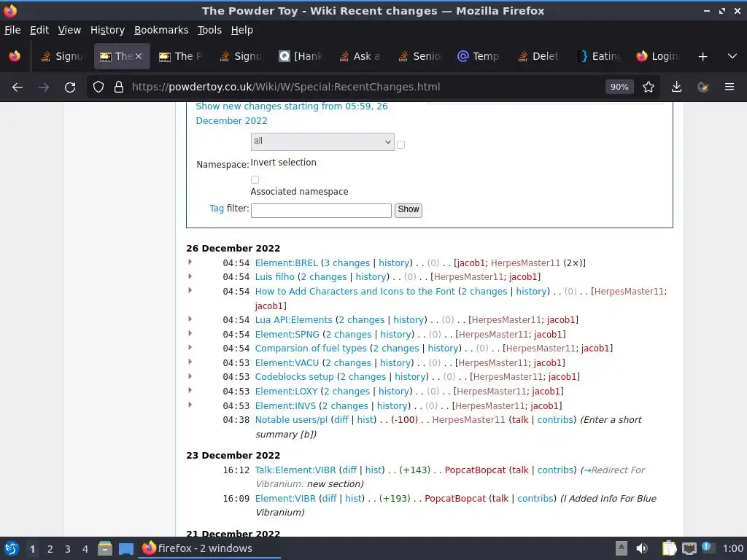The image size is (747, 560).
Task: Go back to the previous page
Action: coord(18,87)
